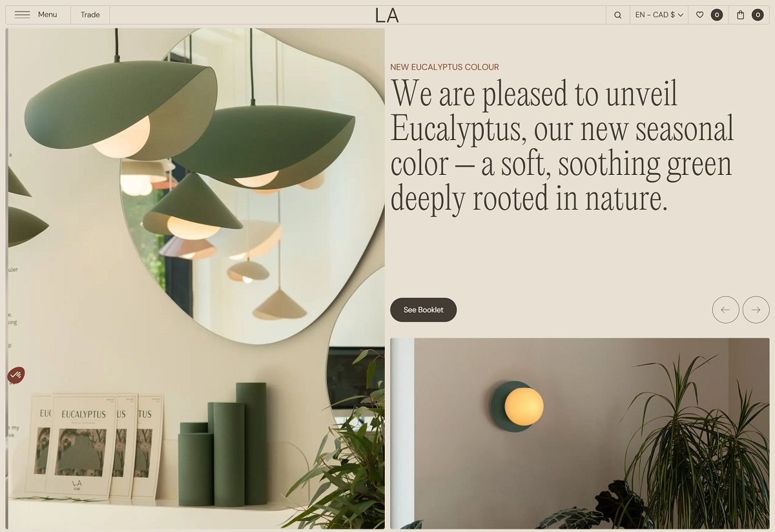Open the shopping bag icon
The height and width of the screenshot is (532, 775).
[x=741, y=15]
